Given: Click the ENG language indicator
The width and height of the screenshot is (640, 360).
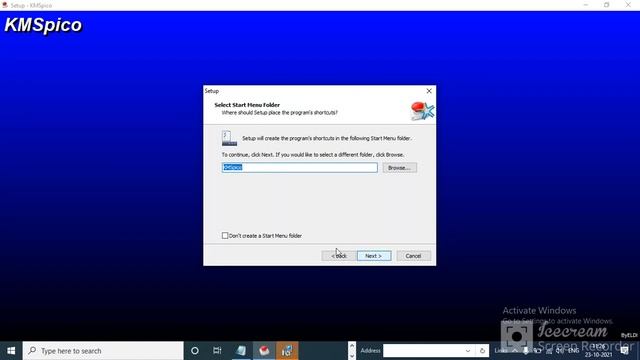Looking at the screenshot, I should pyautogui.click(x=573, y=351).
